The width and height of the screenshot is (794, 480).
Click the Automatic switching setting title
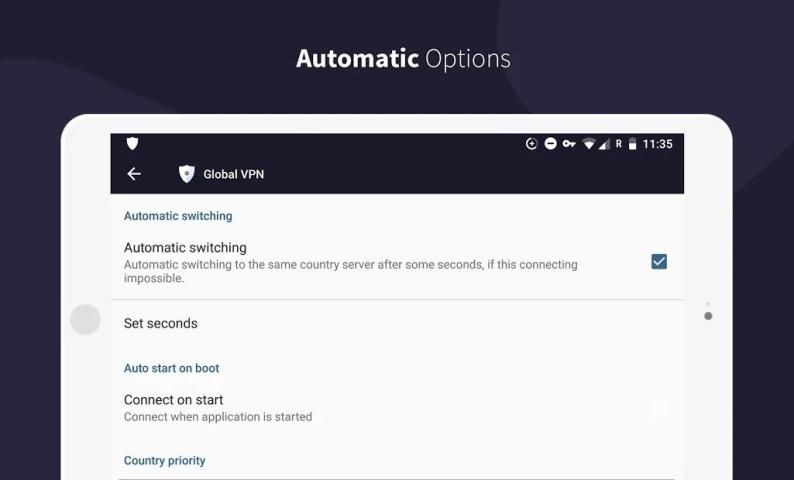185,247
